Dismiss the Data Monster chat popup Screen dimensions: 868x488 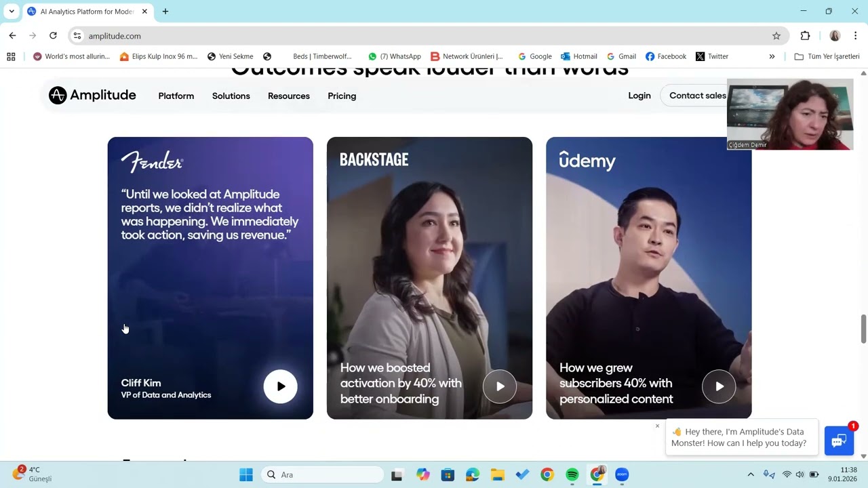pos(657,426)
